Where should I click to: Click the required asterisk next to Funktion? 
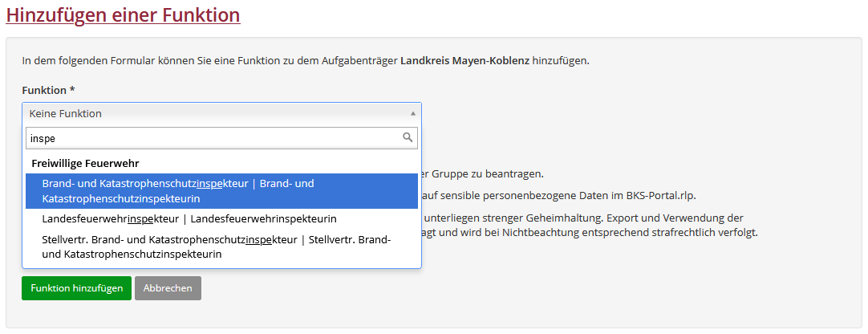pos(72,90)
